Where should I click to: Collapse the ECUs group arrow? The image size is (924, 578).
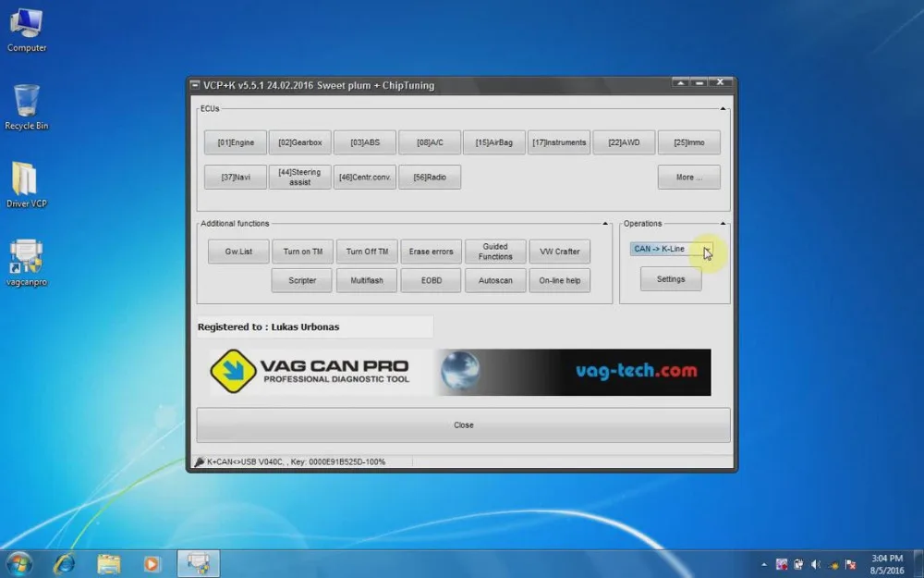pos(723,108)
